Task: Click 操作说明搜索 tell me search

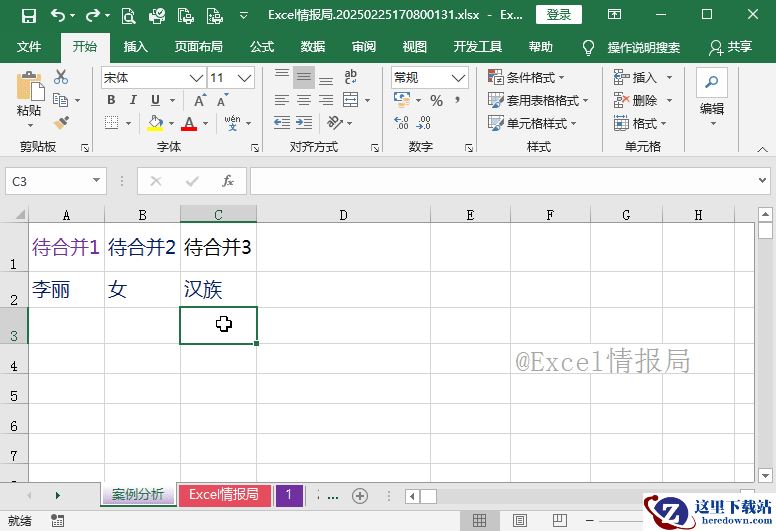Action: coord(643,48)
